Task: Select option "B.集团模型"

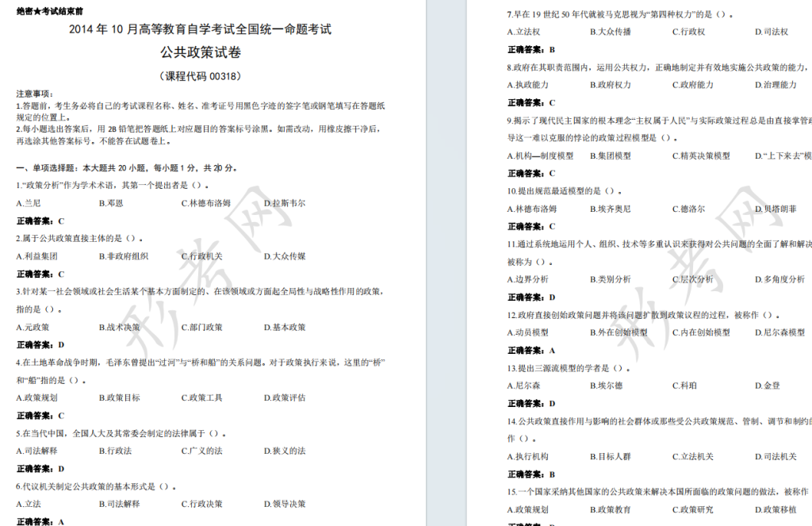Action: coord(611,155)
